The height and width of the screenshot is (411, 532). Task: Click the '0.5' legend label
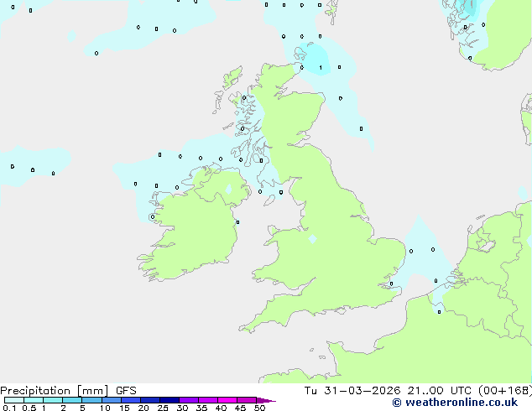coord(29,408)
